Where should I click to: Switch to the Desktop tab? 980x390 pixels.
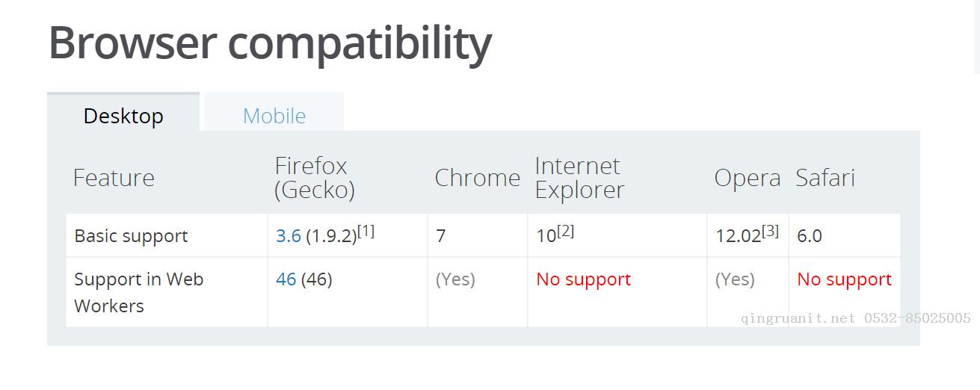coord(123,116)
